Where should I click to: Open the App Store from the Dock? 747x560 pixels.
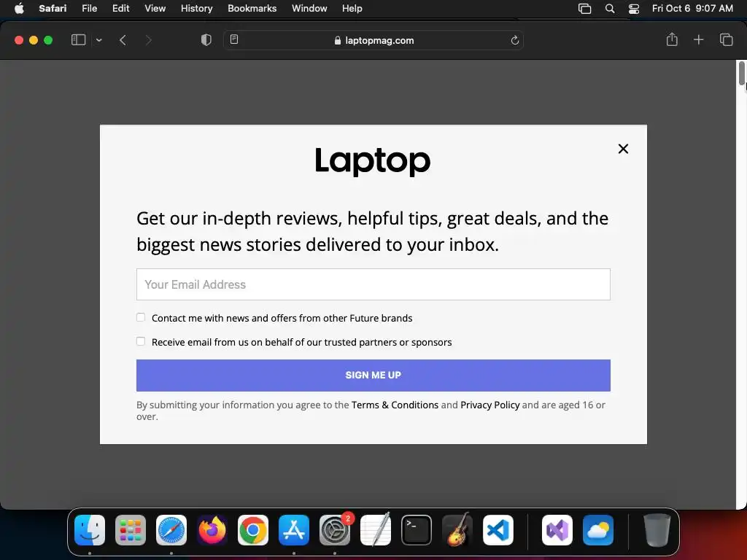pyautogui.click(x=294, y=530)
